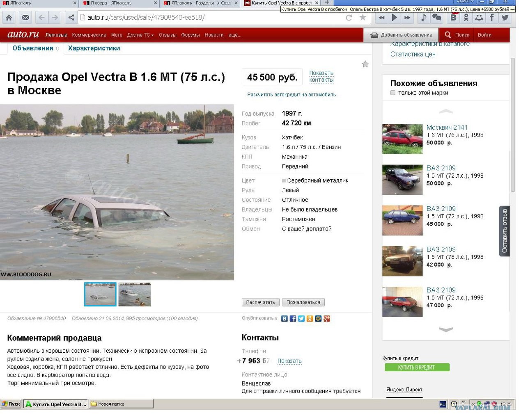521x420 pixels.
Task: Click the auto.ru logo
Action: [23, 34]
